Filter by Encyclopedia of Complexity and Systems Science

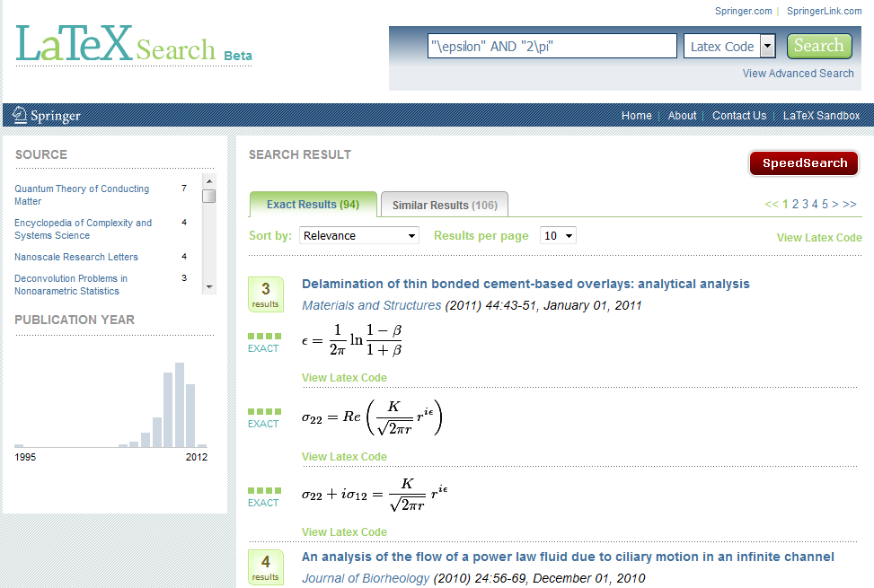point(83,229)
